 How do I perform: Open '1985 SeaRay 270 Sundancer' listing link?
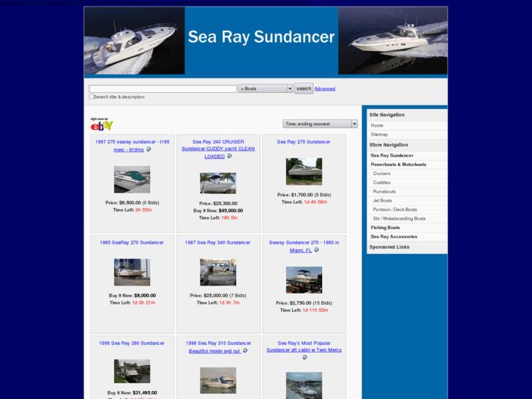coord(132,242)
